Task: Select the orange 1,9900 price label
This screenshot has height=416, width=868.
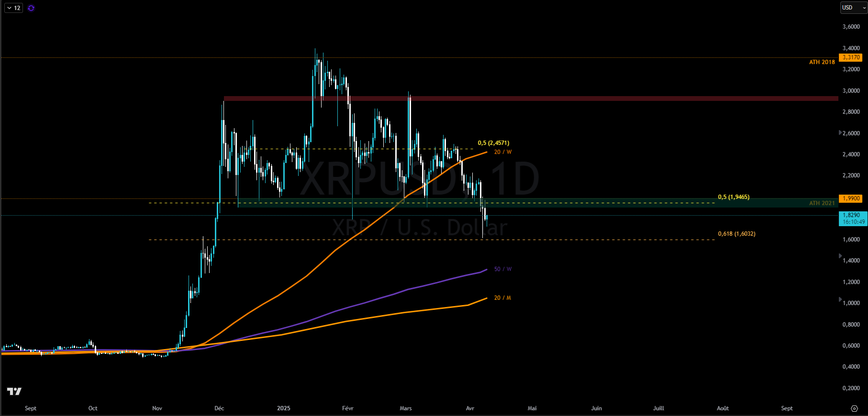Action: [851, 198]
